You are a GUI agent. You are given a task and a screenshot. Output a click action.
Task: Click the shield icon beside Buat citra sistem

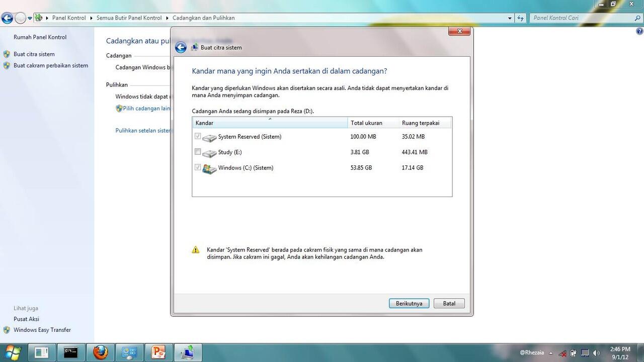(x=7, y=54)
